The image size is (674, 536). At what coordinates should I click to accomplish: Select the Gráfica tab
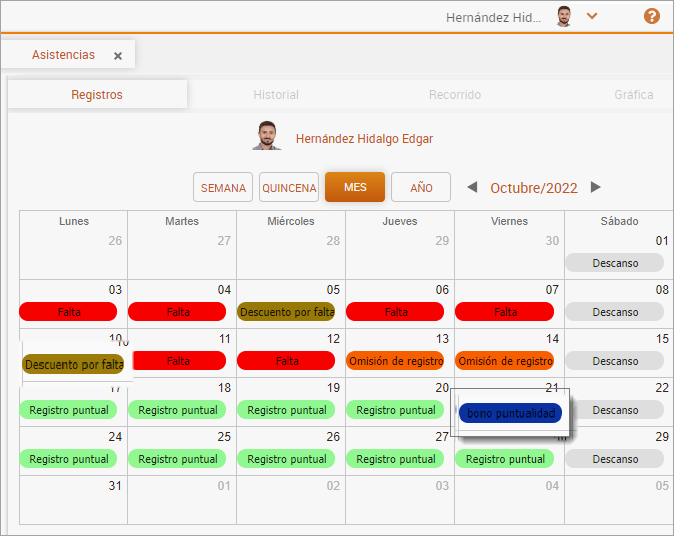click(634, 95)
